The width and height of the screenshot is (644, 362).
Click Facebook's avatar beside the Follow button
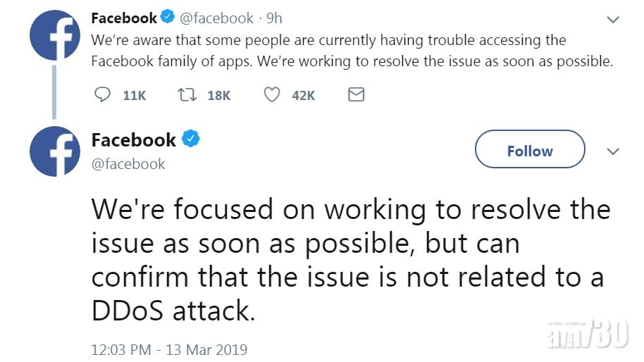[55, 151]
